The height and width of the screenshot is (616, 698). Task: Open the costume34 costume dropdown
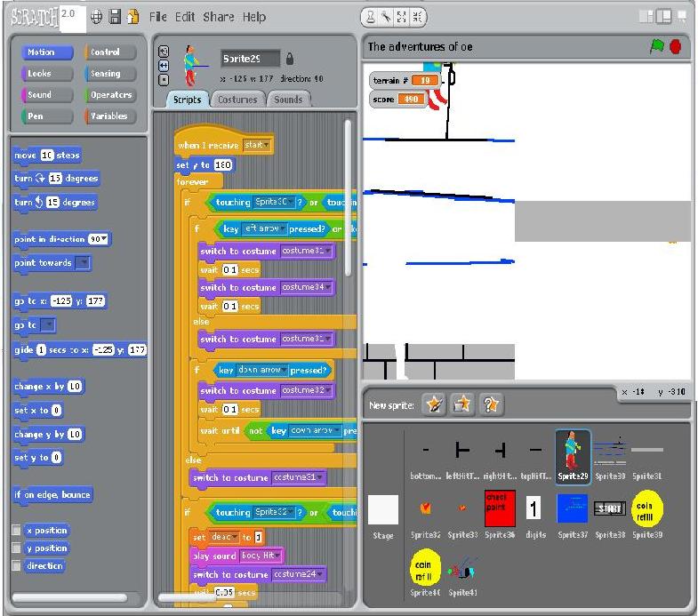coord(307,287)
